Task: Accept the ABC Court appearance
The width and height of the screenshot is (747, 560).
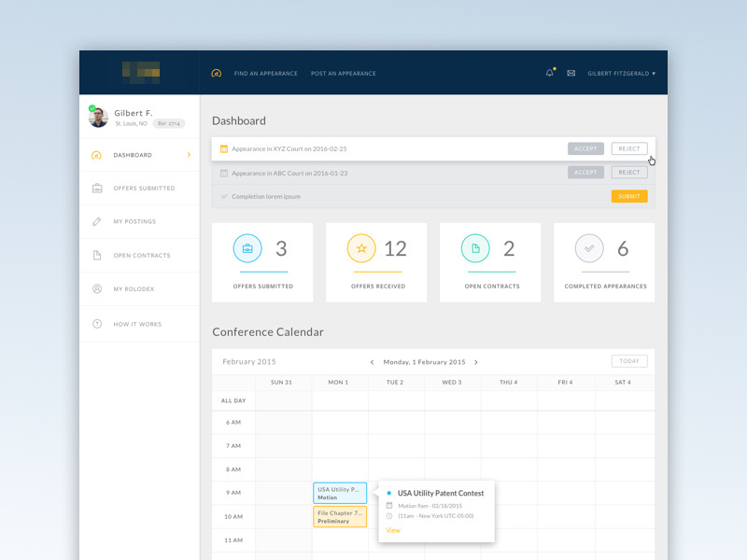Action: coord(585,173)
